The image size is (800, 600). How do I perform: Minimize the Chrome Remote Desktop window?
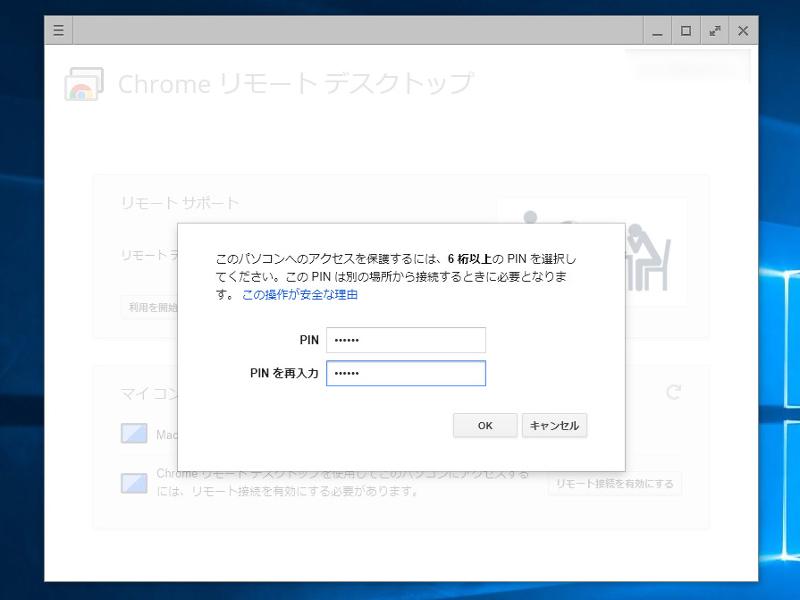pos(658,31)
